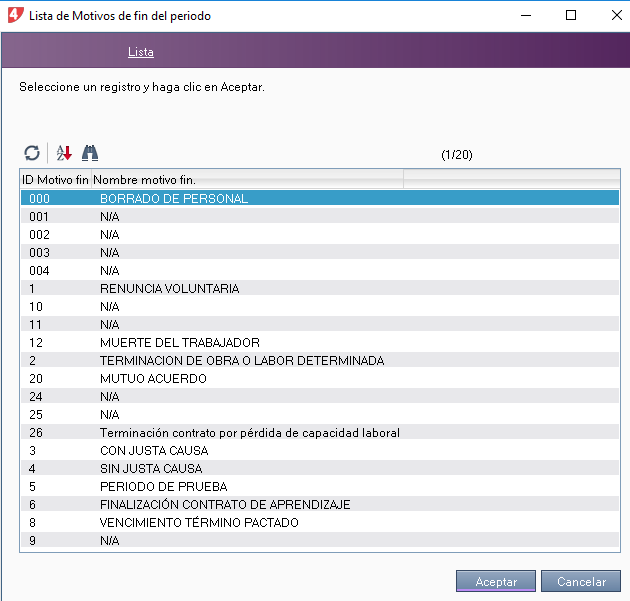Sort by Nombre motivo fin column header

click(147, 179)
